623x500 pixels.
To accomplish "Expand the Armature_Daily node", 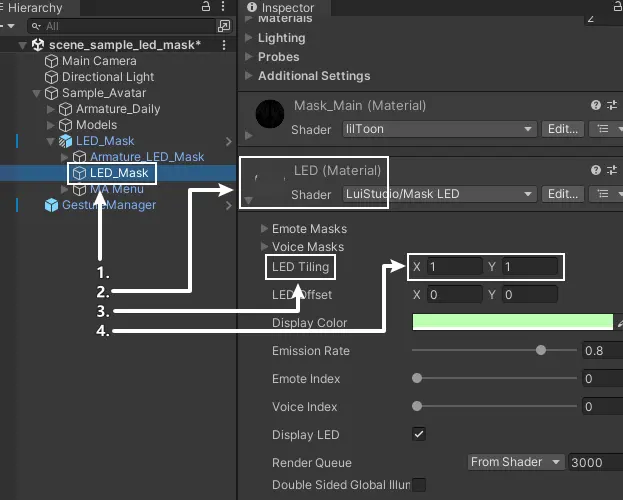I will click(50, 109).
